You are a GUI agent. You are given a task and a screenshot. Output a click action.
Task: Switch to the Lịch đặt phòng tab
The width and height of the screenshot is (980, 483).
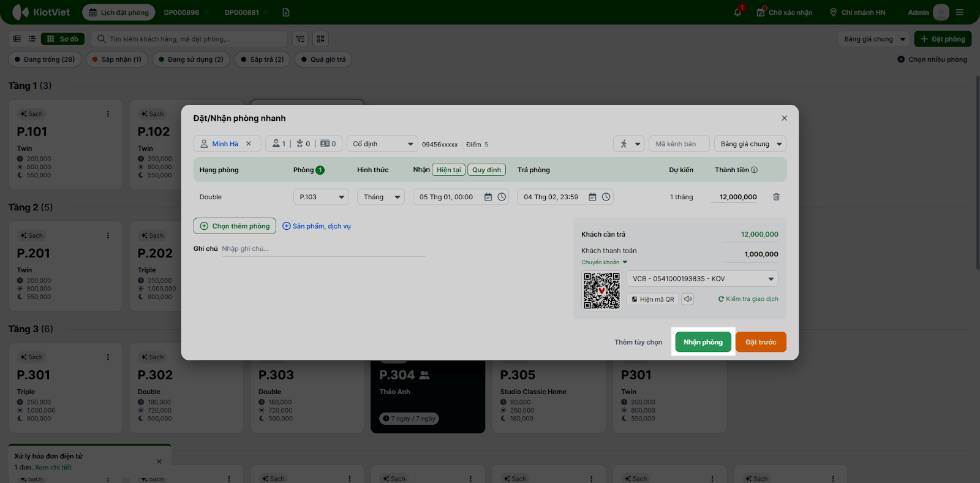click(x=119, y=12)
